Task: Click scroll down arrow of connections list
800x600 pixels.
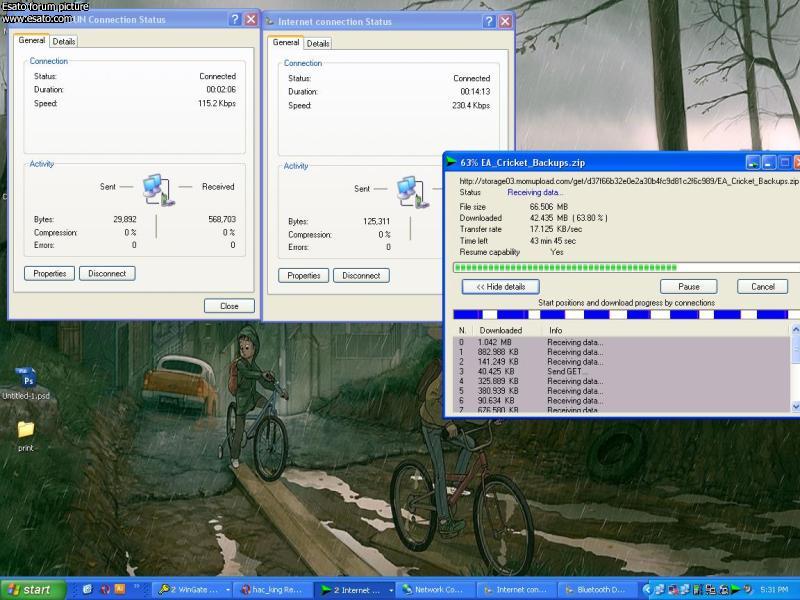Action: tap(795, 406)
